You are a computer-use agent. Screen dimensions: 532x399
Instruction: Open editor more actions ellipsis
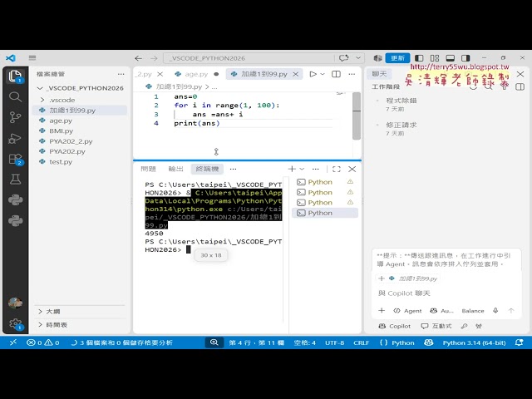pos(352,74)
